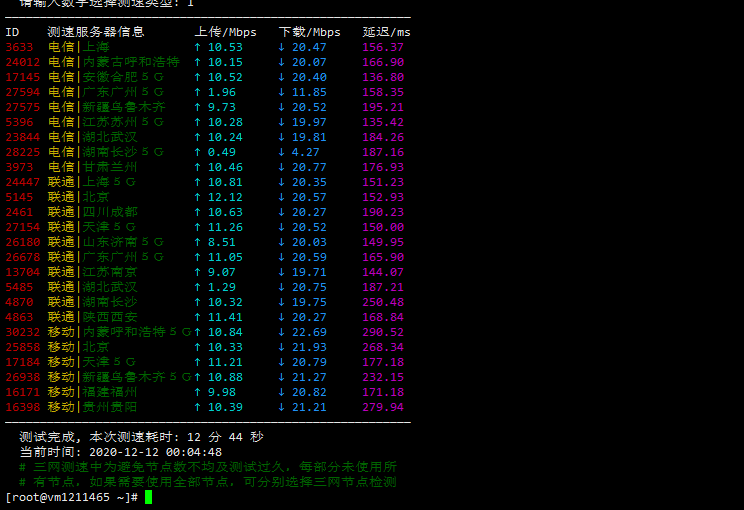The image size is (744, 510).
Task: Click the upload arrow in row 3633
Action: [x=197, y=47]
